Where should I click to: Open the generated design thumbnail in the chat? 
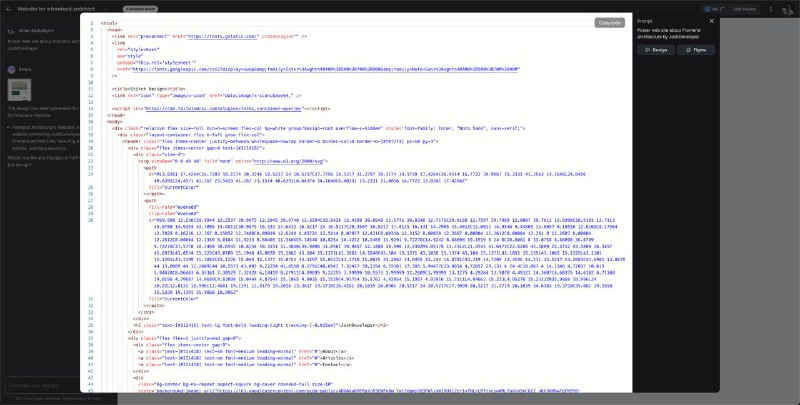(19, 90)
